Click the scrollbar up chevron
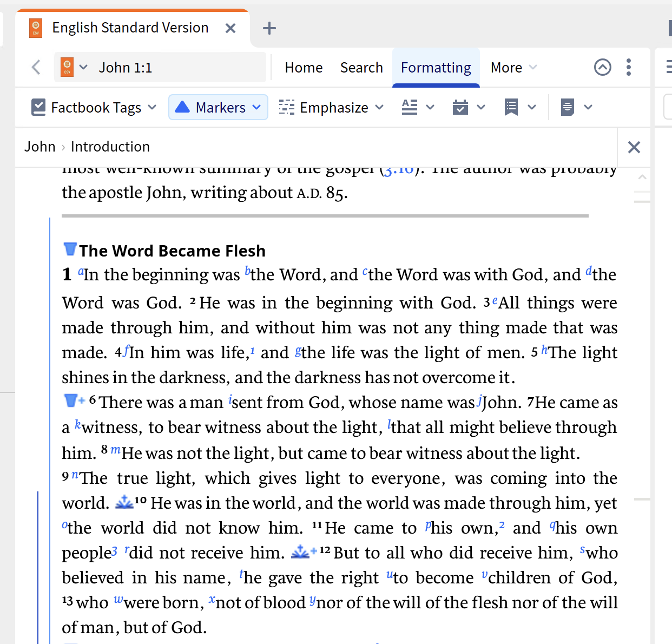 642,177
